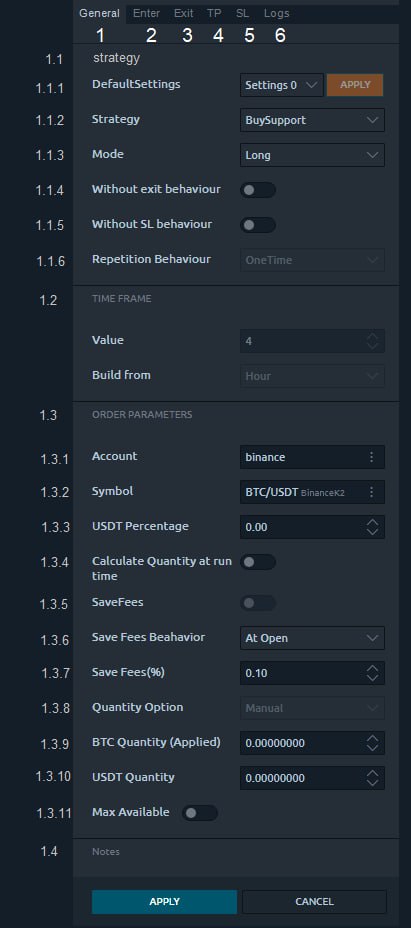Viewport: 411px width, 928px height.
Task: Click the orange APPLY button beside DefaultSettings
Action: coord(355,85)
